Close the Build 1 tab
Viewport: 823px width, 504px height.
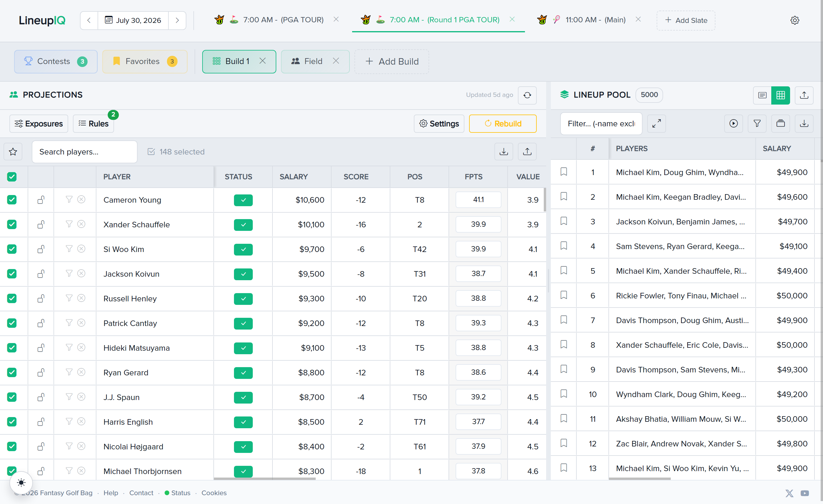click(262, 61)
